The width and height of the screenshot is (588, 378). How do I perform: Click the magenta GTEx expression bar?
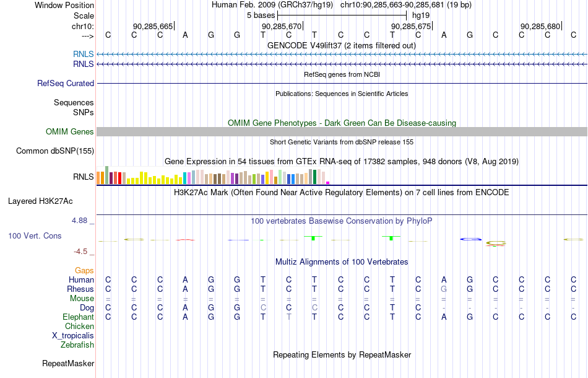328,183
